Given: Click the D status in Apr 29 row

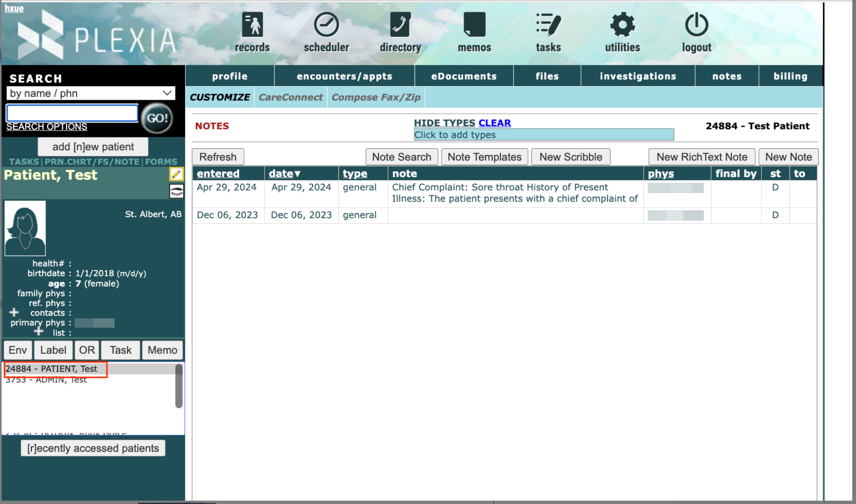Looking at the screenshot, I should (775, 187).
